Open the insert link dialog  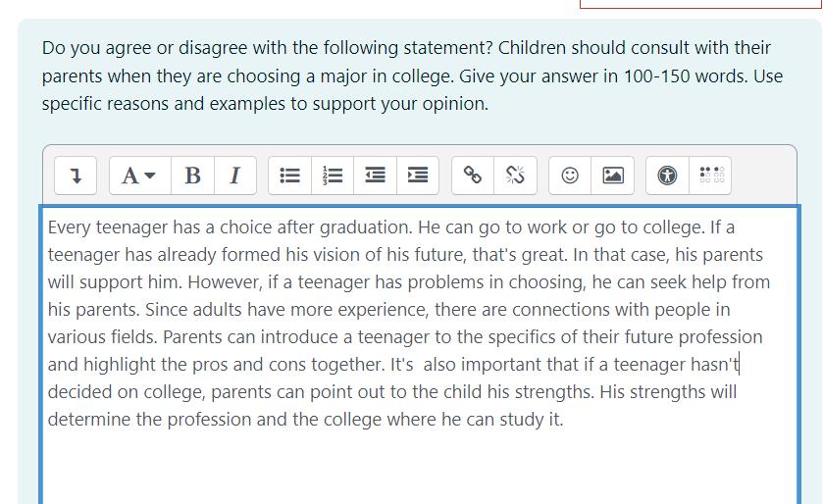[x=473, y=176]
